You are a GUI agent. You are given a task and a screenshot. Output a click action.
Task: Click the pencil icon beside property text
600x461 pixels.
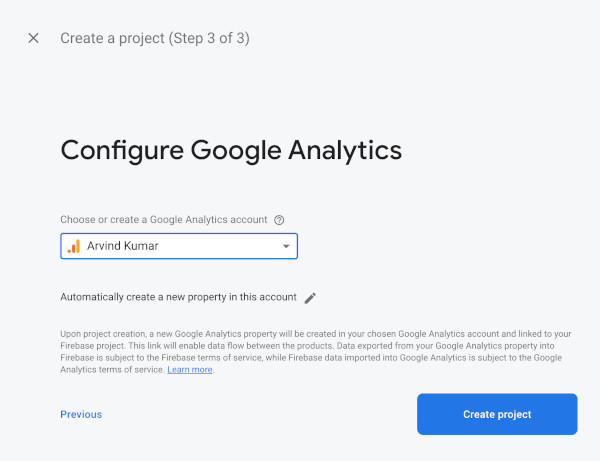[x=310, y=298]
